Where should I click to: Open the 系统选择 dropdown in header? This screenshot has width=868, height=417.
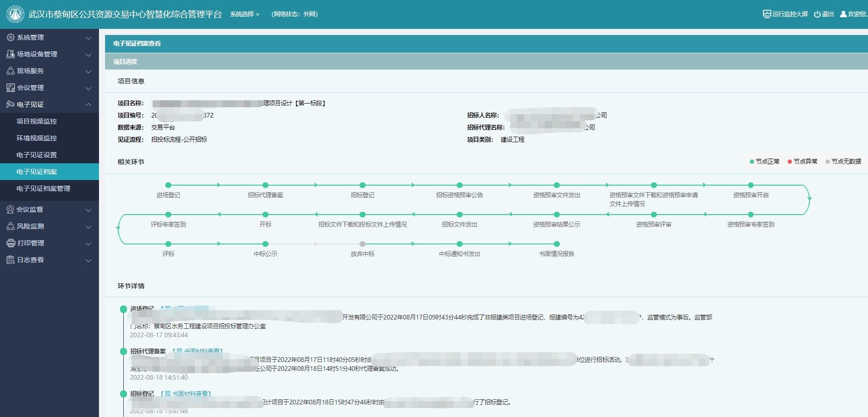click(x=245, y=14)
